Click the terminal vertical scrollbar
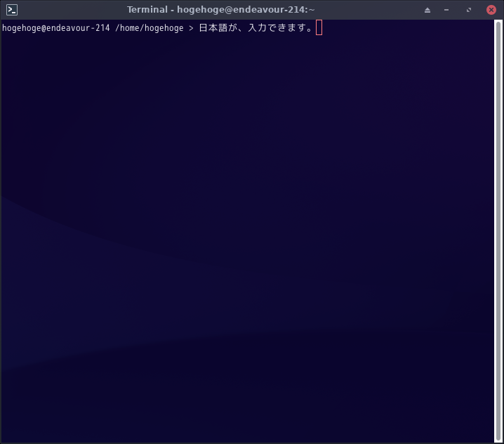 (x=498, y=231)
